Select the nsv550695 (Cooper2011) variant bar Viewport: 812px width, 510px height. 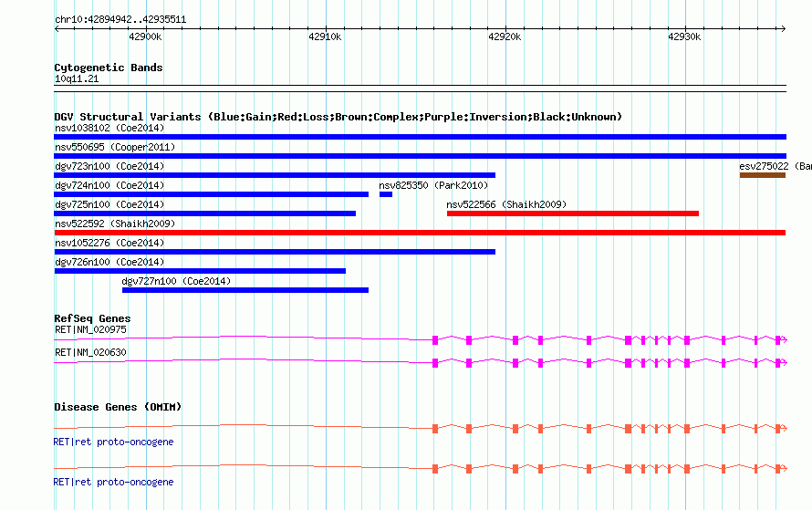[420, 156]
